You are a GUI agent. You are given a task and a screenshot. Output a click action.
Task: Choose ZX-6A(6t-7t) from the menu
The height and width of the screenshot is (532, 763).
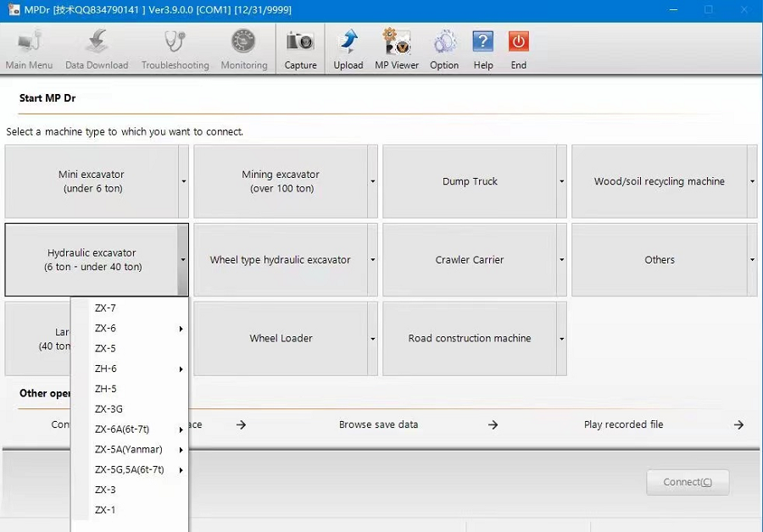pyautogui.click(x=130, y=429)
